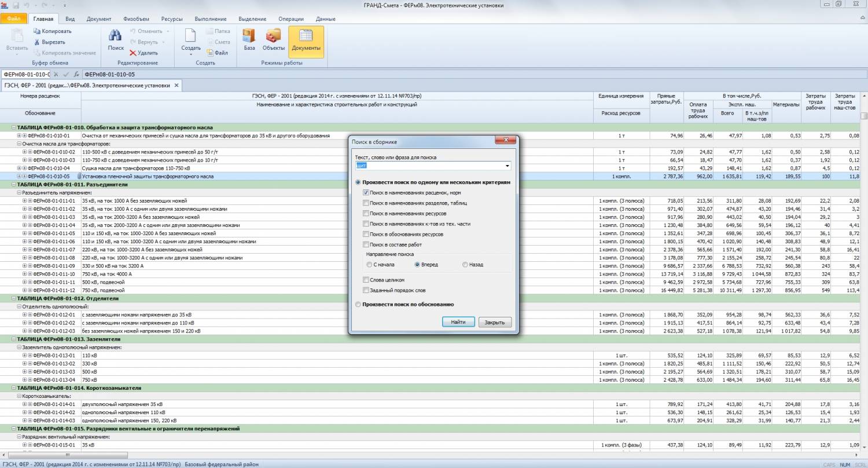Choose Произвести поиск по обоснованию option

(x=358, y=304)
